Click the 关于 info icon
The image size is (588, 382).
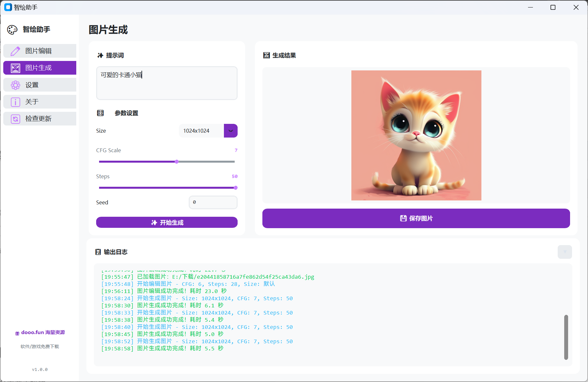pyautogui.click(x=15, y=102)
